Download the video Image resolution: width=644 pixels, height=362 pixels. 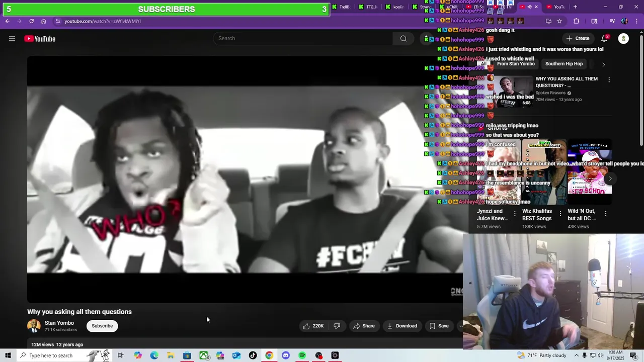[402, 326]
